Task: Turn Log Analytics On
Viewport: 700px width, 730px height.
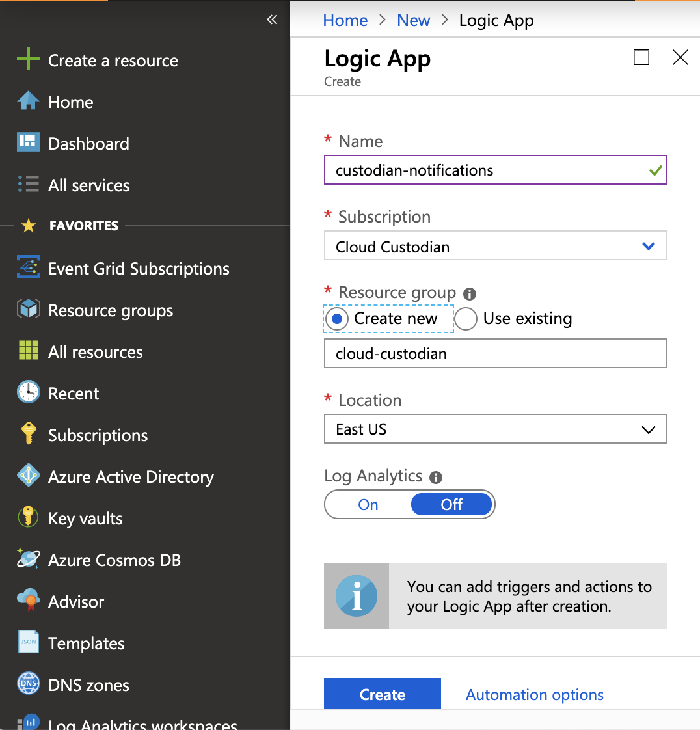Action: pos(368,504)
